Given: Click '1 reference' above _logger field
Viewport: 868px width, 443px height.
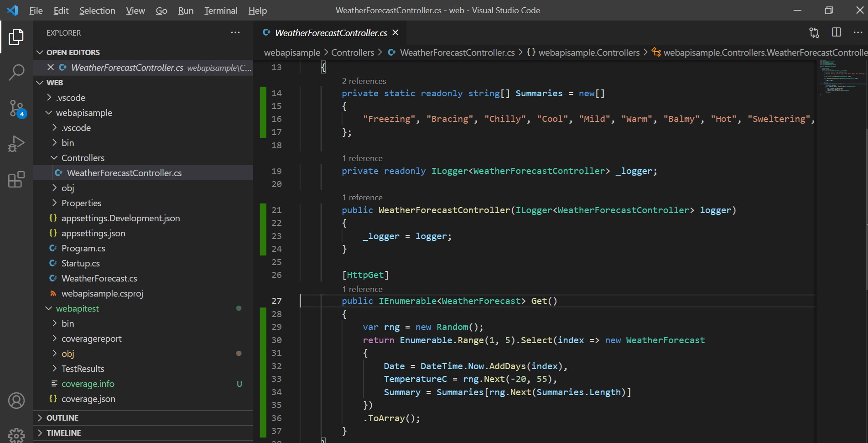Looking at the screenshot, I should [x=362, y=158].
